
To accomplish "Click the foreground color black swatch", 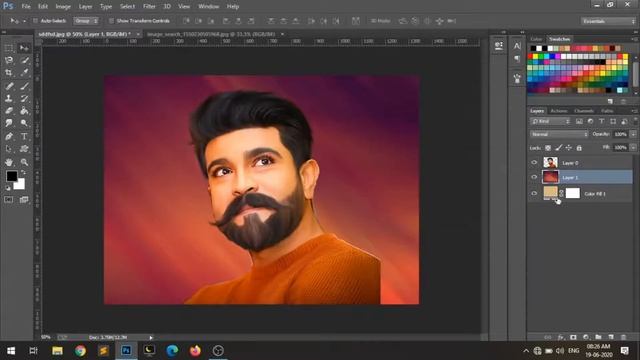I will point(11,176).
